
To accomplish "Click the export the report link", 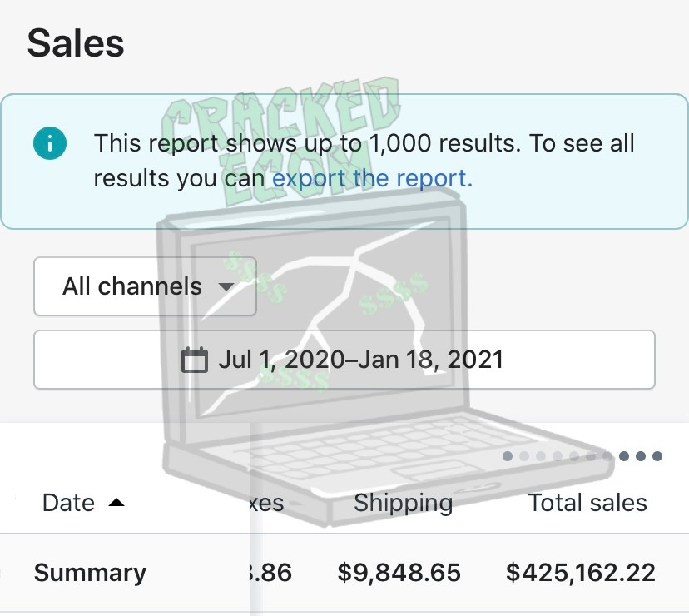I will pyautogui.click(x=372, y=178).
